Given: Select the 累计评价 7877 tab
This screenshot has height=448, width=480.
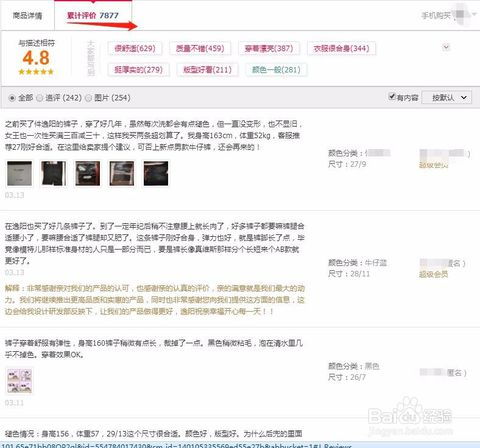Looking at the screenshot, I should tap(93, 15).
